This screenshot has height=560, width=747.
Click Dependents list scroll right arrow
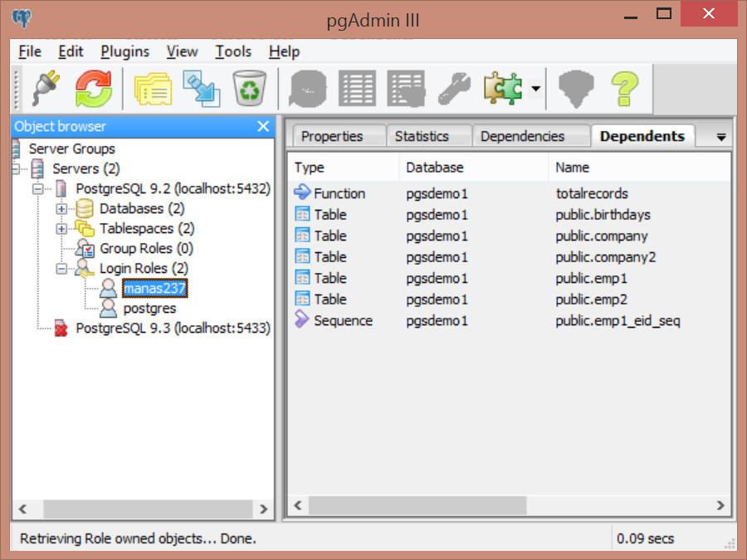click(x=720, y=505)
